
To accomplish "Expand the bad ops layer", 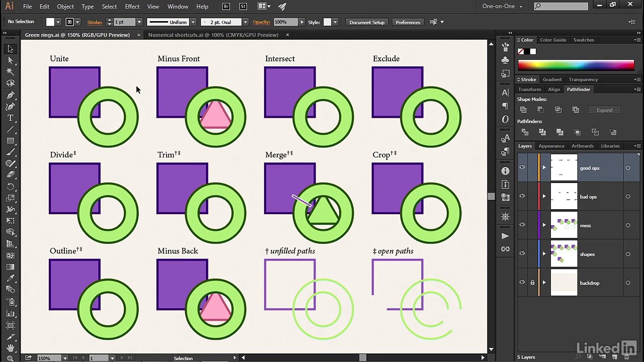I will pos(544,197).
